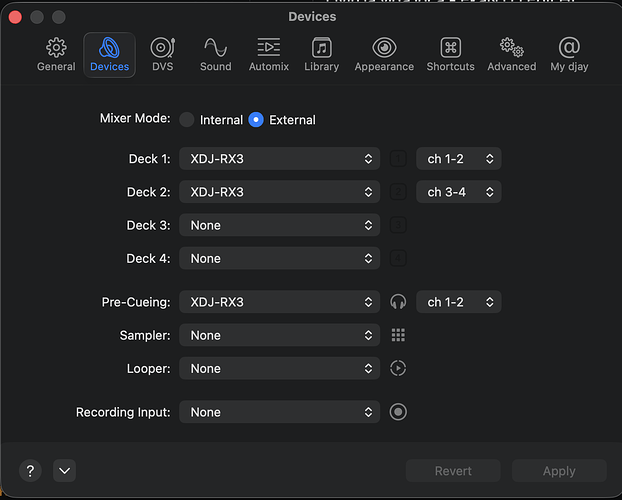The height and width of the screenshot is (500, 622).
Task: Select Internal mixer mode
Action: pos(187,120)
